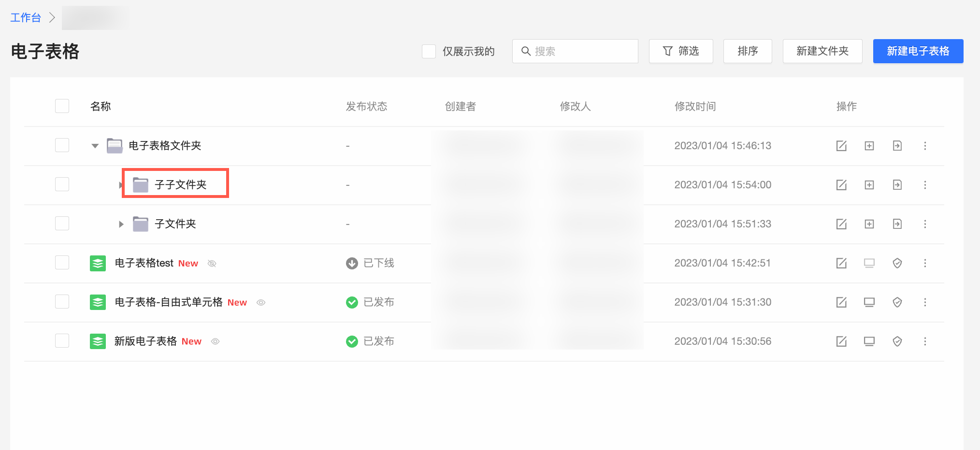Open the 电子表格-自由式单元格 spreadsheet
The image size is (980, 450).
tap(169, 302)
